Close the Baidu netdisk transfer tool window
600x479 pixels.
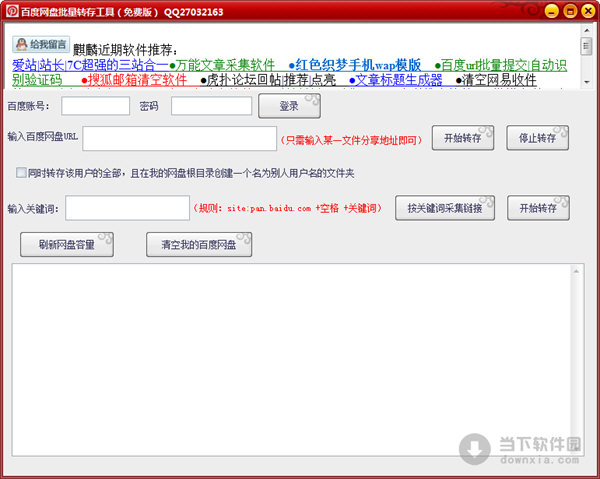(x=588, y=11)
